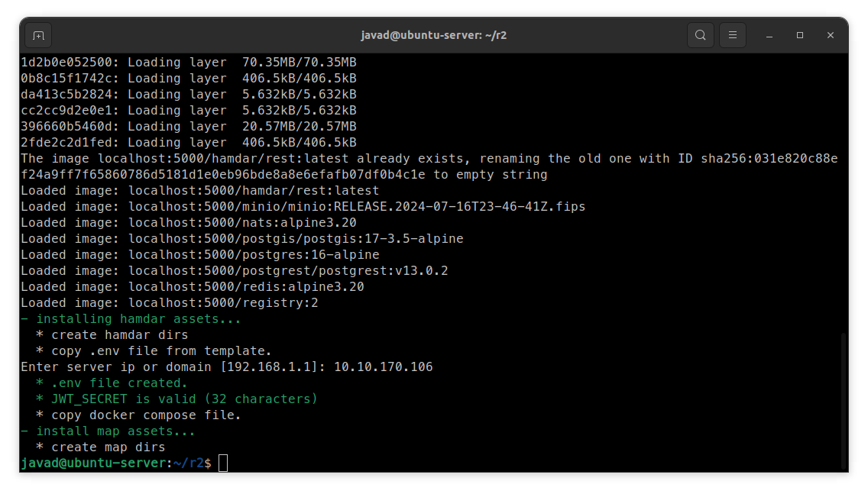The width and height of the screenshot is (868, 494).
Task: Click the search icon in header bar
Action: click(x=700, y=35)
